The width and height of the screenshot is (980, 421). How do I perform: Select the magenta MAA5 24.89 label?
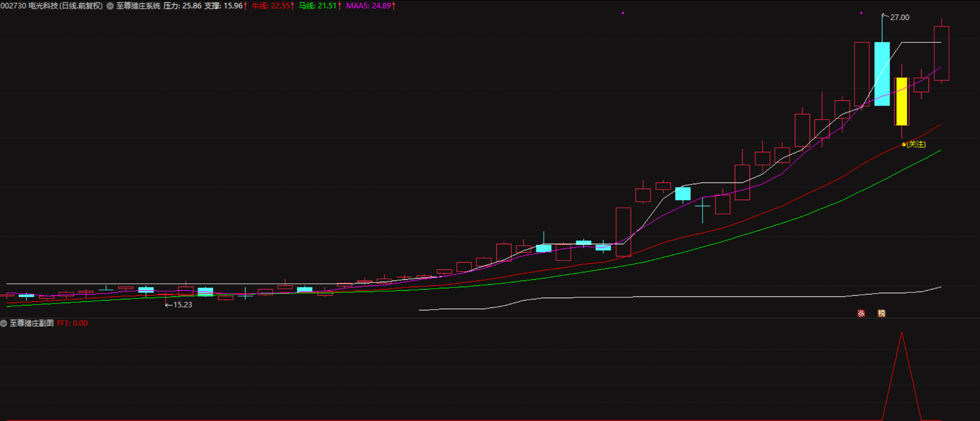tap(368, 6)
